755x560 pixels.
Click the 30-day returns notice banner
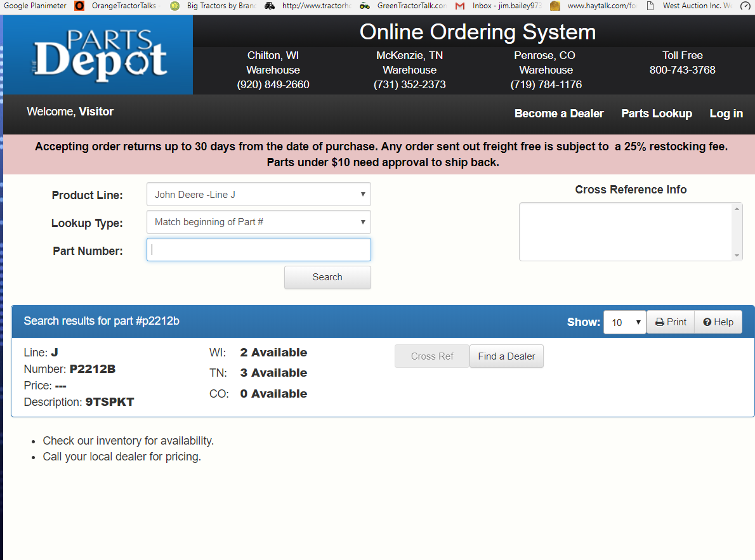point(379,154)
